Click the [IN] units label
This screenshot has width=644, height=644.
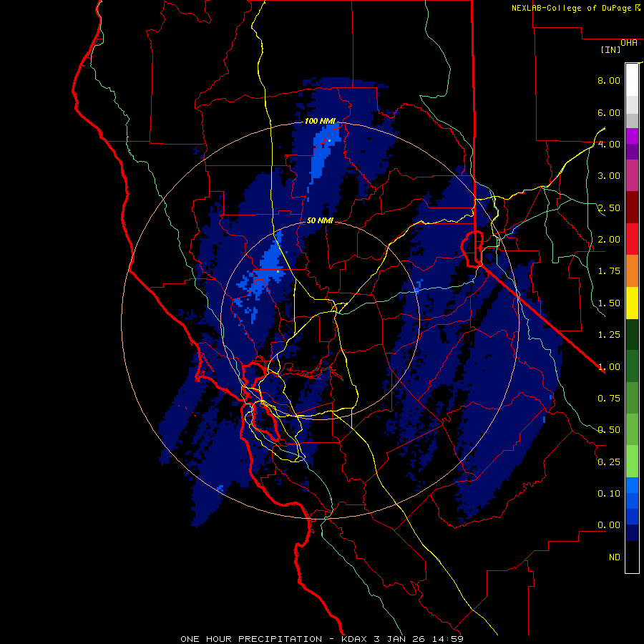click(610, 49)
